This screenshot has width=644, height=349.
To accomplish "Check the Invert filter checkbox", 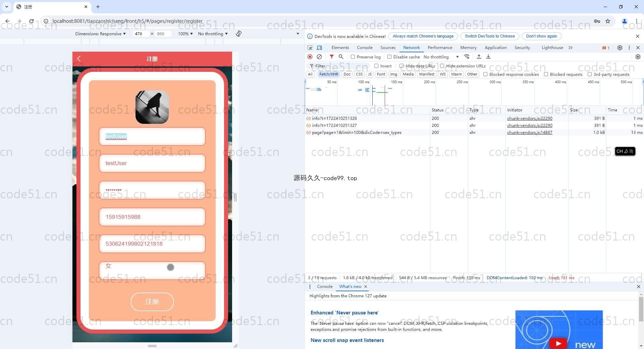I will pos(376,66).
